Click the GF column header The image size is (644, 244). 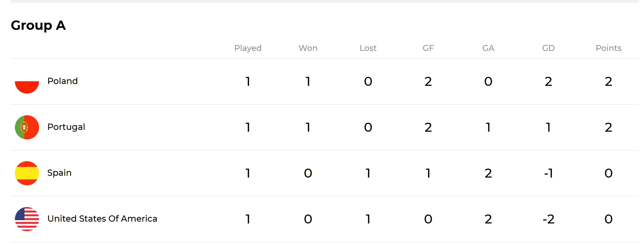(x=428, y=48)
